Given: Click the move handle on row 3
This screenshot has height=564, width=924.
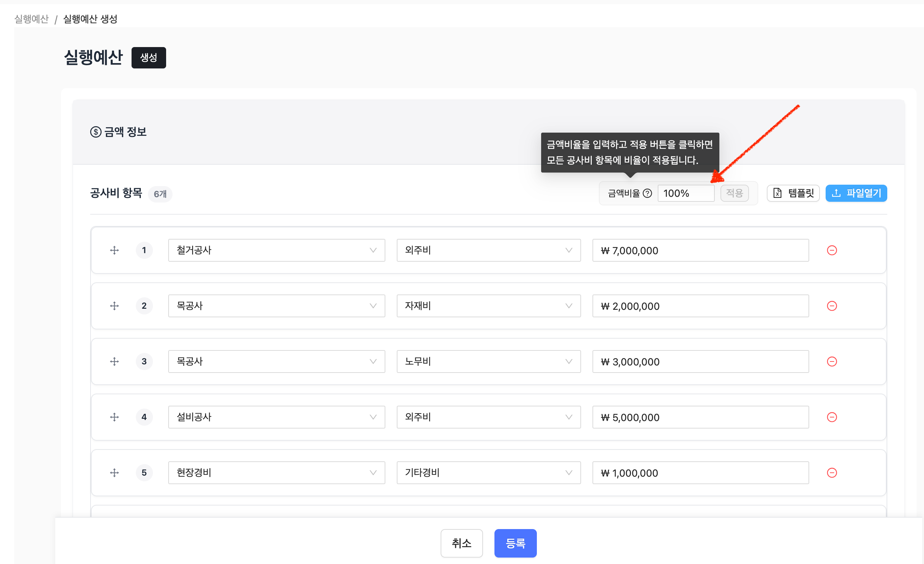Looking at the screenshot, I should click(114, 362).
